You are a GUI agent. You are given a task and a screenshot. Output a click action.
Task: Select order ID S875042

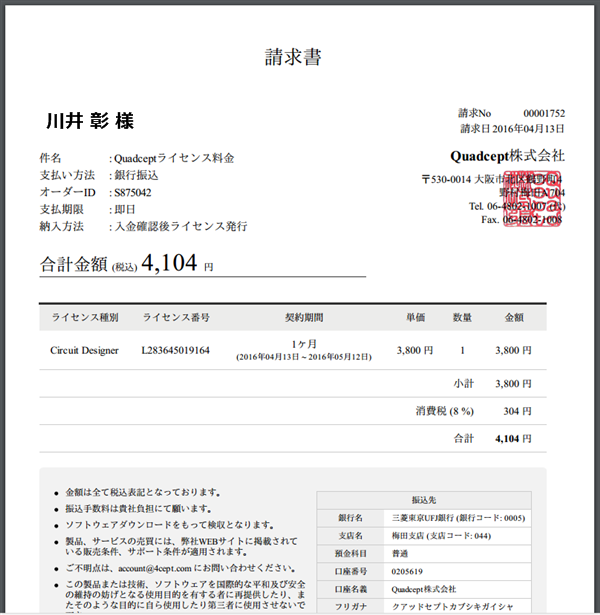pyautogui.click(x=133, y=193)
